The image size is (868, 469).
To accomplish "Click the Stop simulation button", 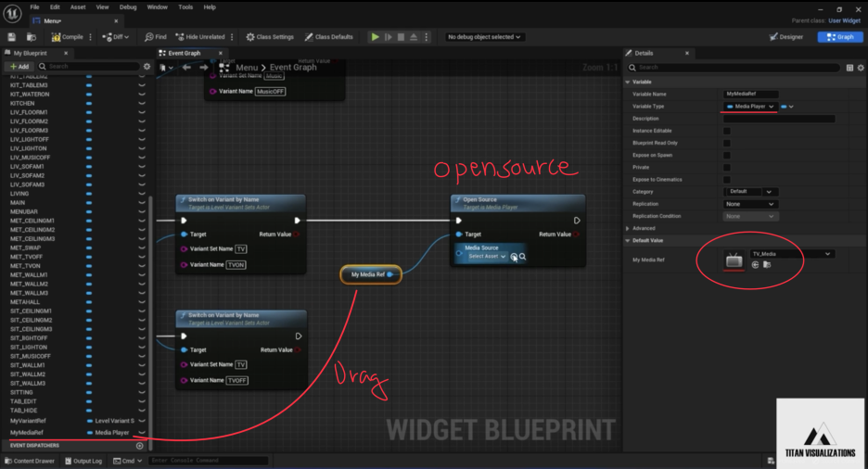I will tap(401, 37).
